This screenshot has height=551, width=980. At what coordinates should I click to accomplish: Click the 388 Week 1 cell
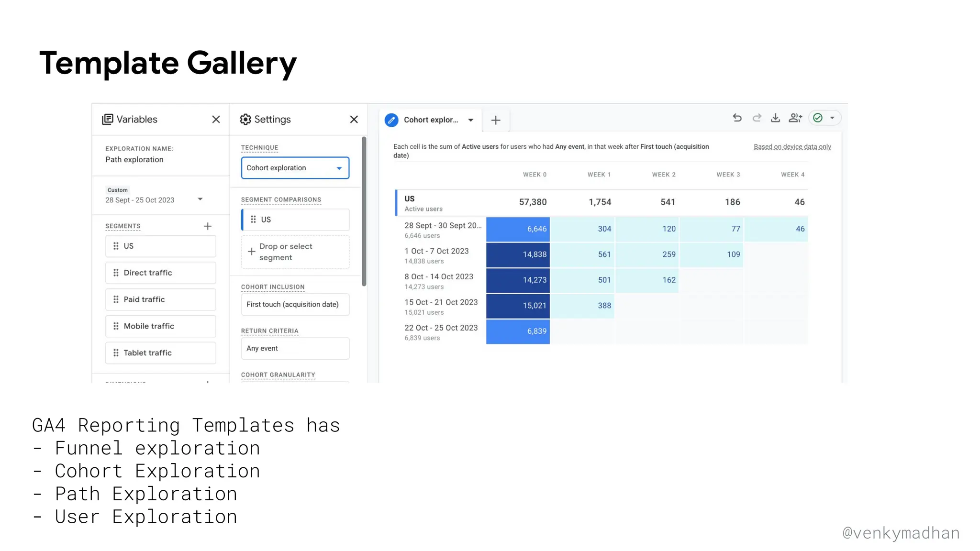pyautogui.click(x=582, y=306)
